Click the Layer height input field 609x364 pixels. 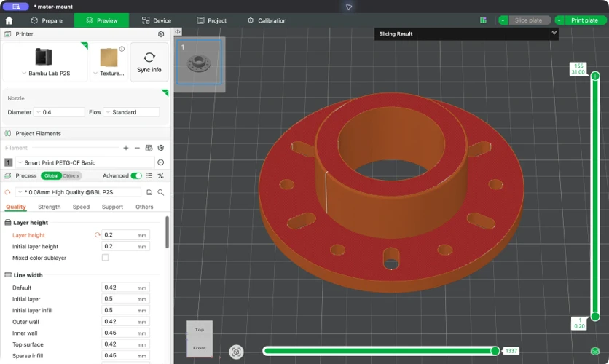125,234
